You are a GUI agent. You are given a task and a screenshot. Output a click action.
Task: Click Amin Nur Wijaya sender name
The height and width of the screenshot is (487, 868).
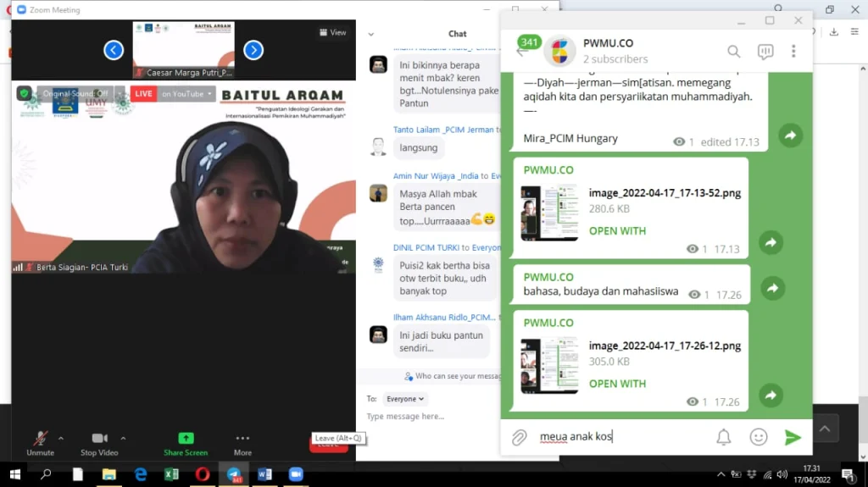[436, 176]
